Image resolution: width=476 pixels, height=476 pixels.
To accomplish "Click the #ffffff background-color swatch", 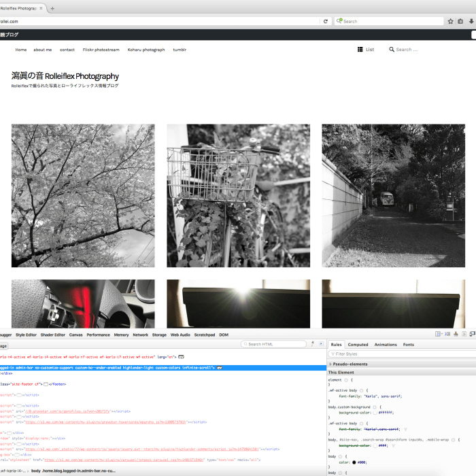I will click(374, 413).
